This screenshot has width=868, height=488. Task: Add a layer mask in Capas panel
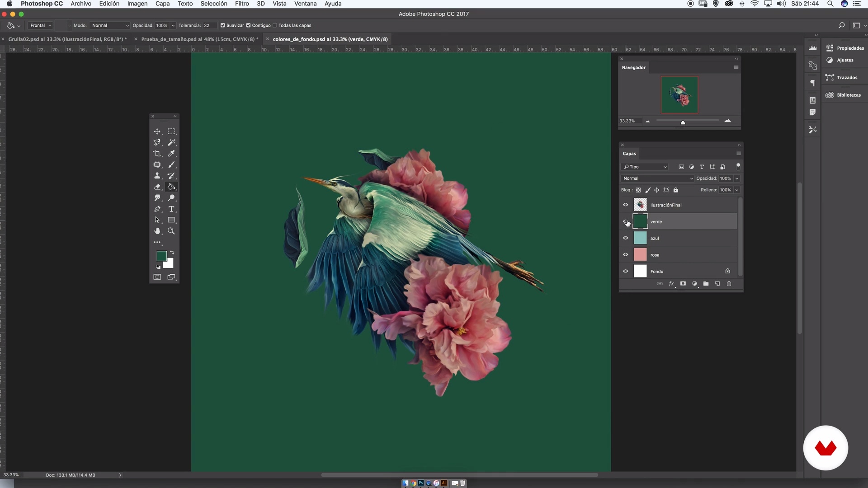tap(683, 284)
